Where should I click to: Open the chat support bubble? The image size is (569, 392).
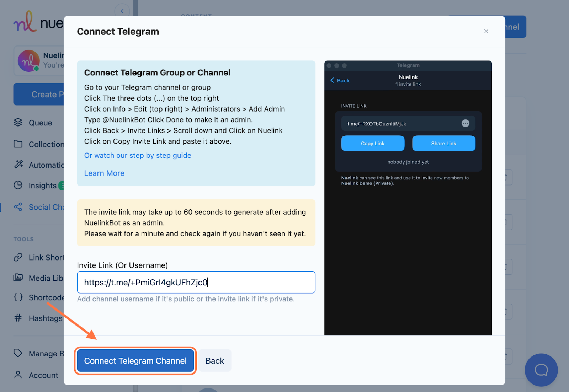pos(541,370)
